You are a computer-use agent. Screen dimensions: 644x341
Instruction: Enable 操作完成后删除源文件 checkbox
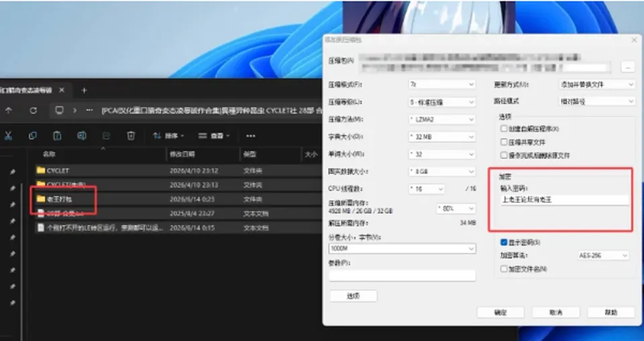coord(504,155)
